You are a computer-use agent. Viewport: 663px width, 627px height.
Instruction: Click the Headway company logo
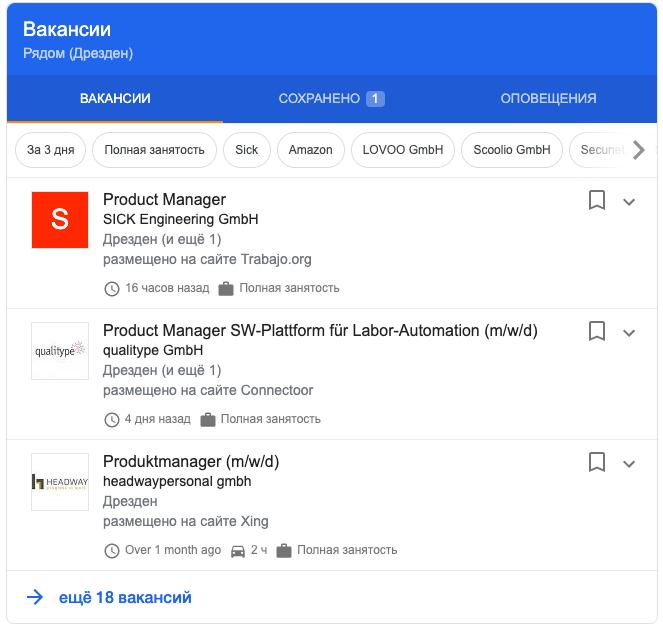pyautogui.click(x=60, y=481)
